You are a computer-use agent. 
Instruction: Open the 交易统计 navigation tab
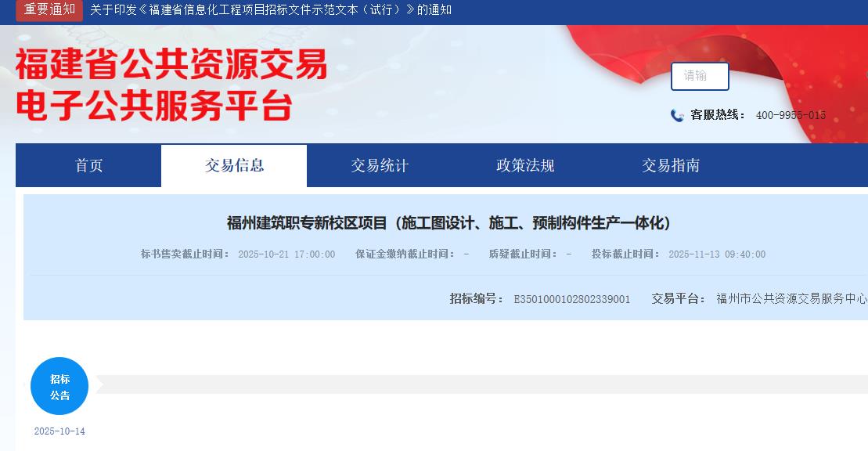coord(380,165)
